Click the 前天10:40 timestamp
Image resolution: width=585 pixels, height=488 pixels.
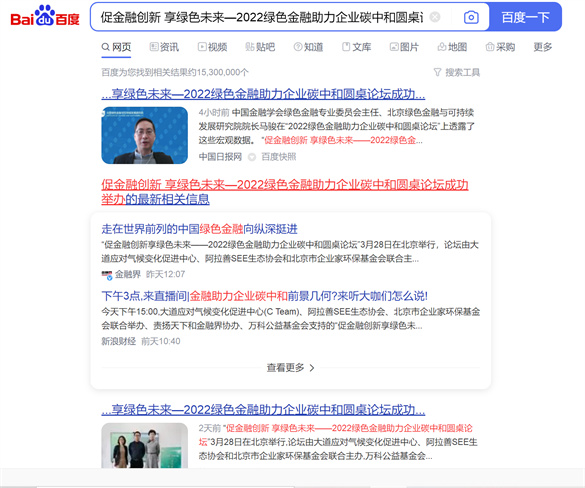click(x=160, y=341)
